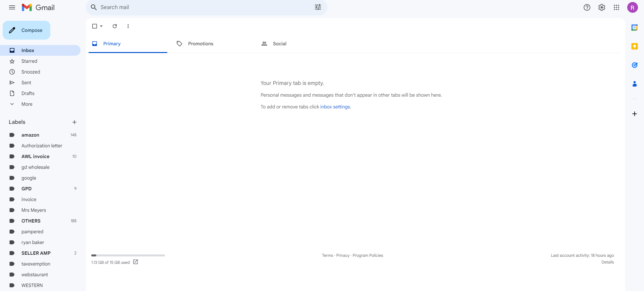Open the pampered label
This screenshot has width=644, height=291.
pos(40,232)
